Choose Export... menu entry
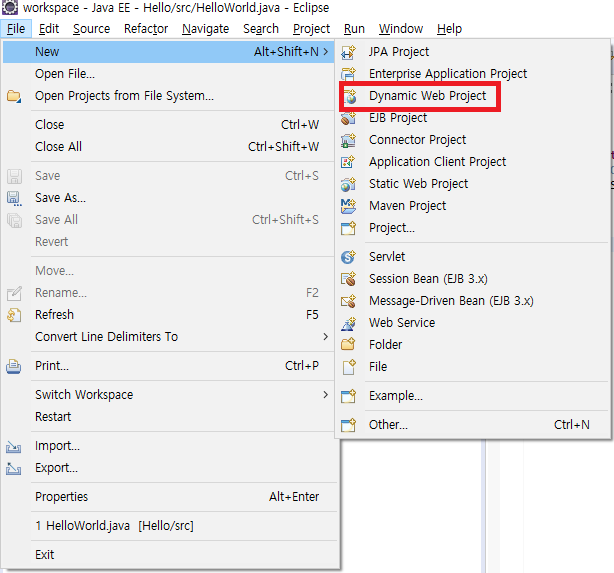 (x=168, y=468)
